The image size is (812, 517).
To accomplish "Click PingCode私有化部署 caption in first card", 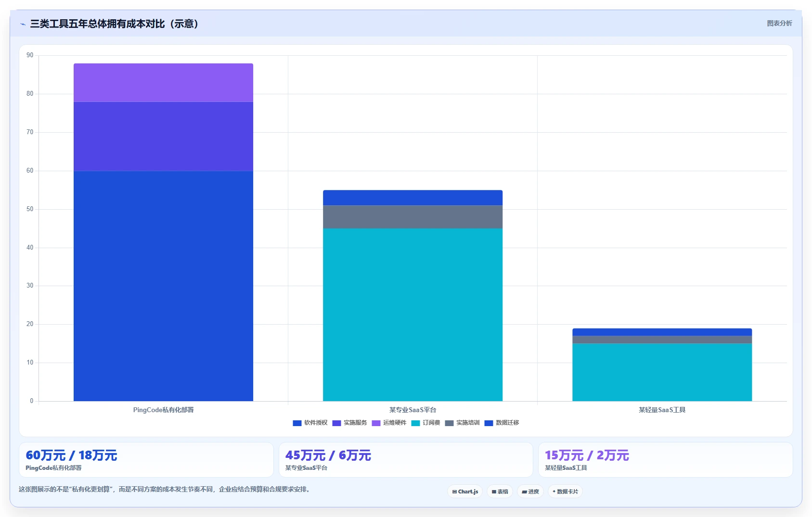I will coord(53,468).
